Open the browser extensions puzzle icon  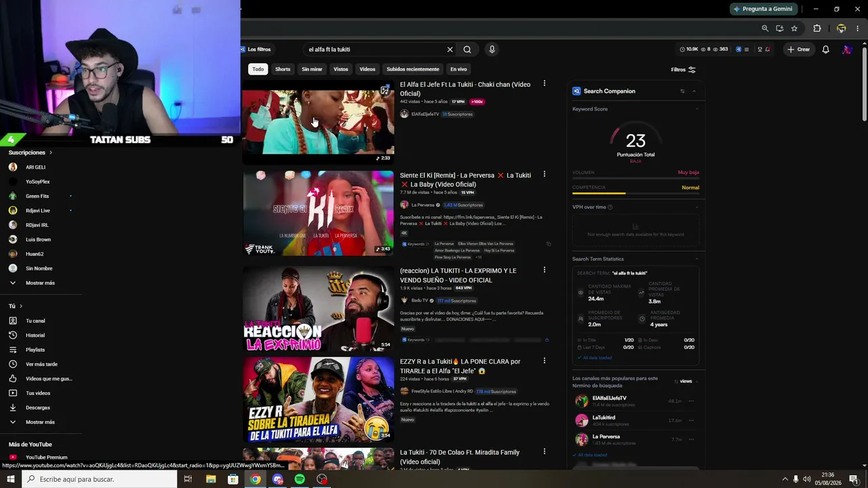click(817, 28)
